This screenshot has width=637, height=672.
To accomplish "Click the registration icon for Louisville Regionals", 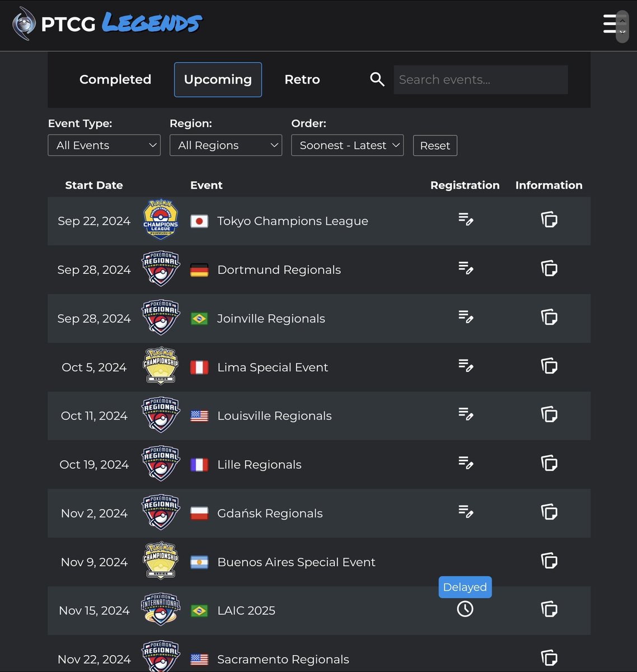I will pyautogui.click(x=465, y=414).
